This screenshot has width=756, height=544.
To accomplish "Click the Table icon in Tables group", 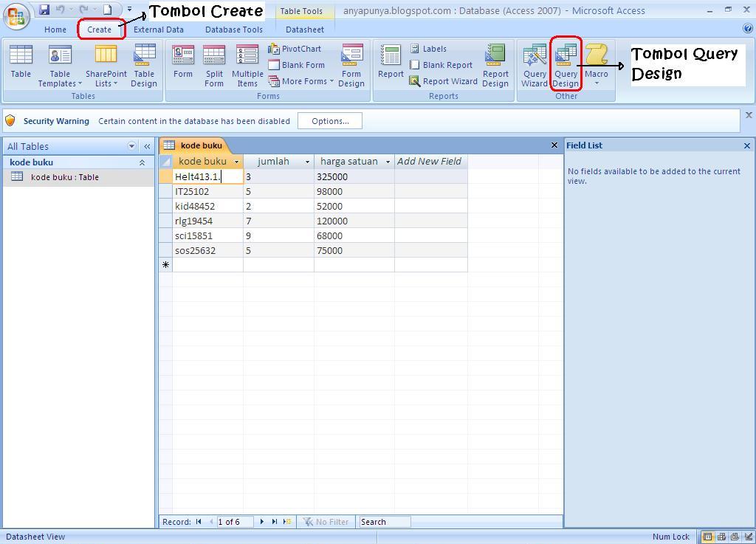I will (21, 61).
